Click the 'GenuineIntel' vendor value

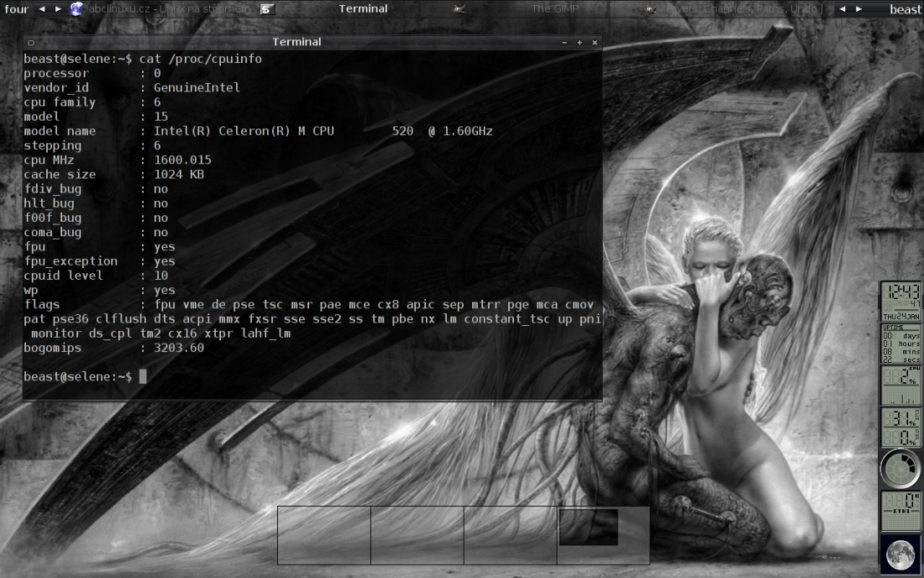click(197, 87)
